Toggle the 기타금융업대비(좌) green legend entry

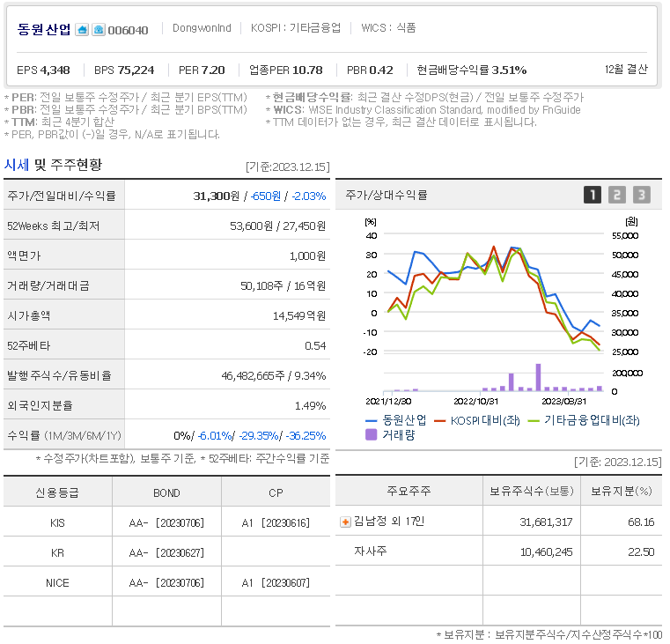584,421
